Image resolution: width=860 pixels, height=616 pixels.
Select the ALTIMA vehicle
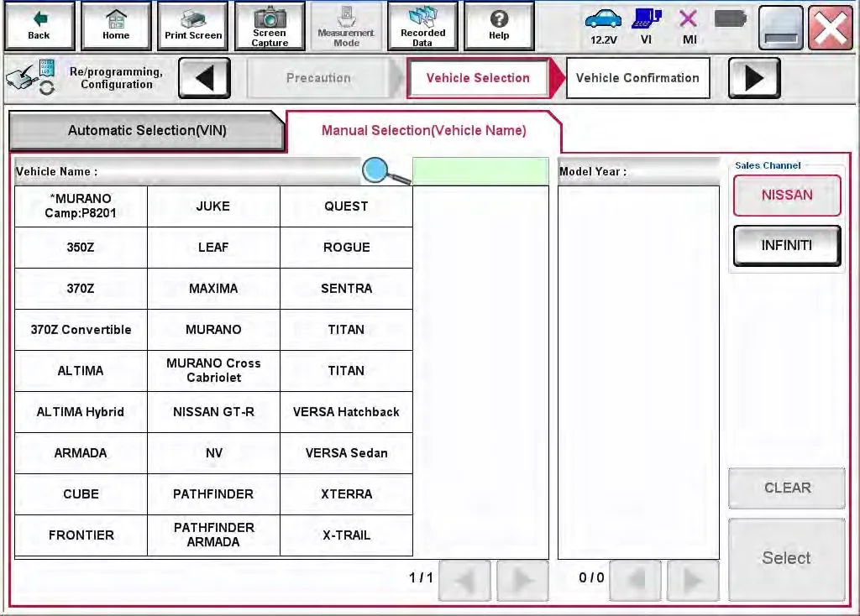pos(81,370)
